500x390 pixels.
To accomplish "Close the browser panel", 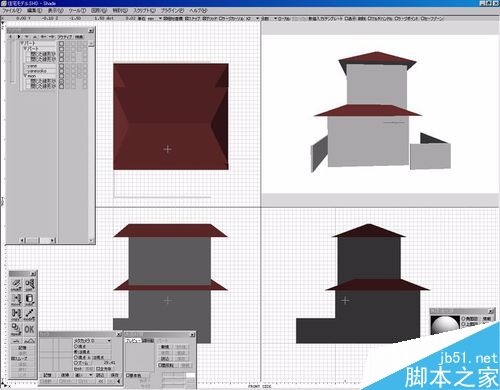I will (91, 31).
